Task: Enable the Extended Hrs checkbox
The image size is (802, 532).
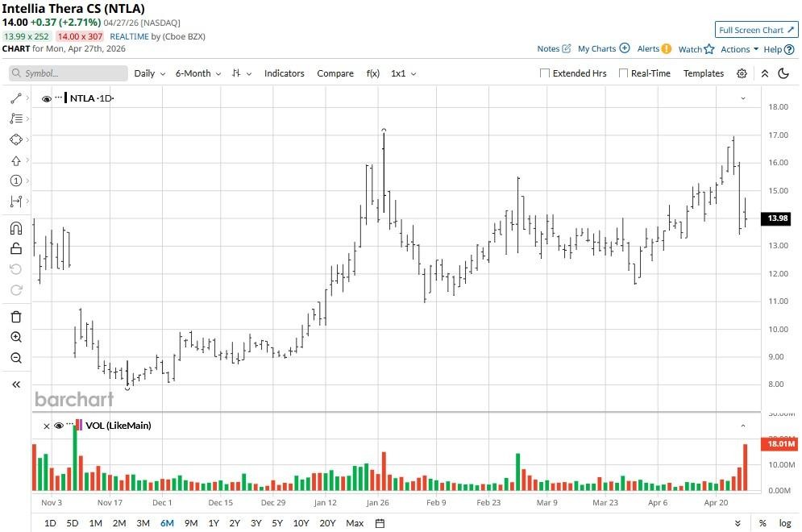Action: coord(545,73)
